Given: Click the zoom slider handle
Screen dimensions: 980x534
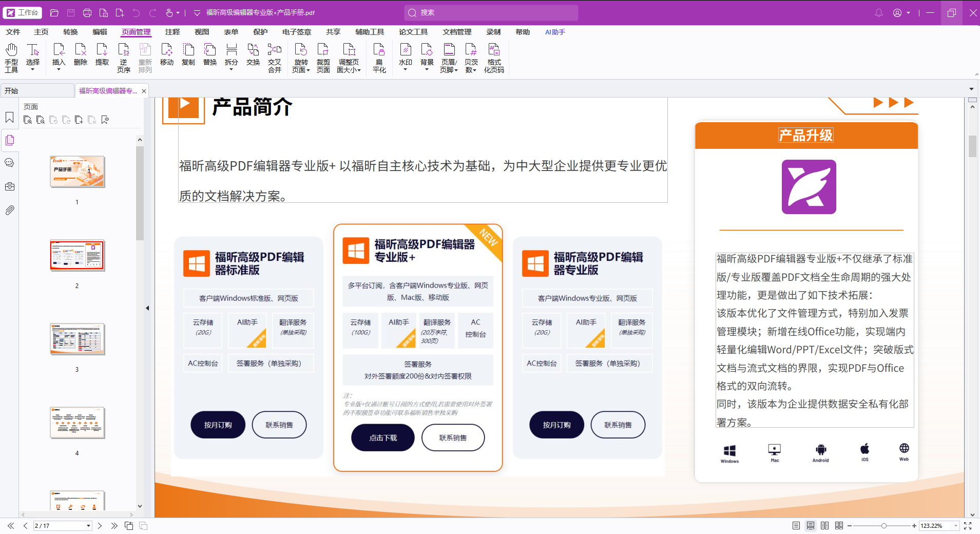Looking at the screenshot, I should click(x=883, y=526).
